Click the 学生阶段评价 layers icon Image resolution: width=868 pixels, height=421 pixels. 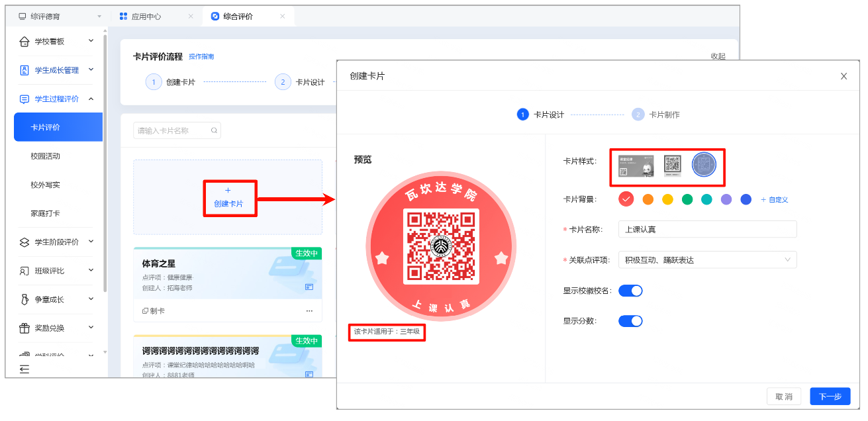(x=24, y=242)
